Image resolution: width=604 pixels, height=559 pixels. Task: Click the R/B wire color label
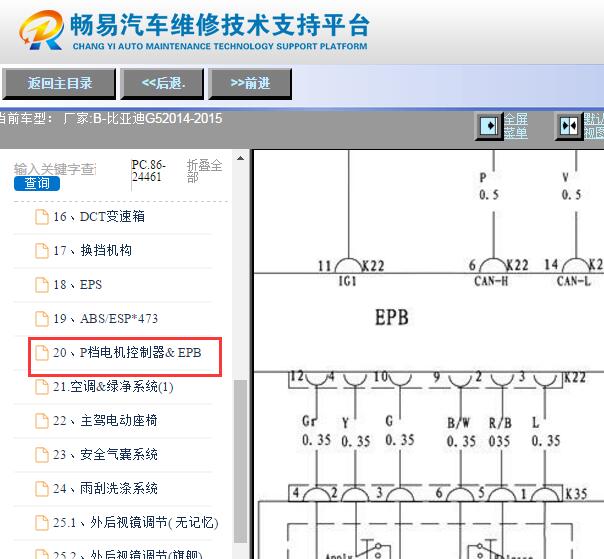click(x=500, y=423)
